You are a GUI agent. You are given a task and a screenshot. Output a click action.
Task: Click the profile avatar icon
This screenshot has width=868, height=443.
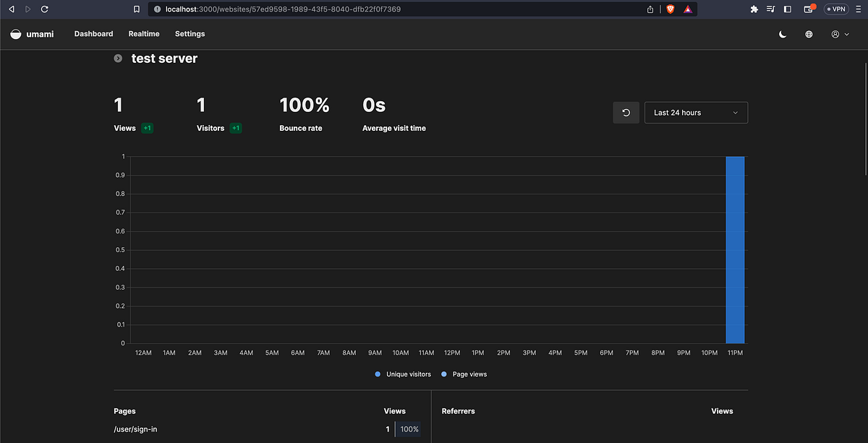coord(834,34)
